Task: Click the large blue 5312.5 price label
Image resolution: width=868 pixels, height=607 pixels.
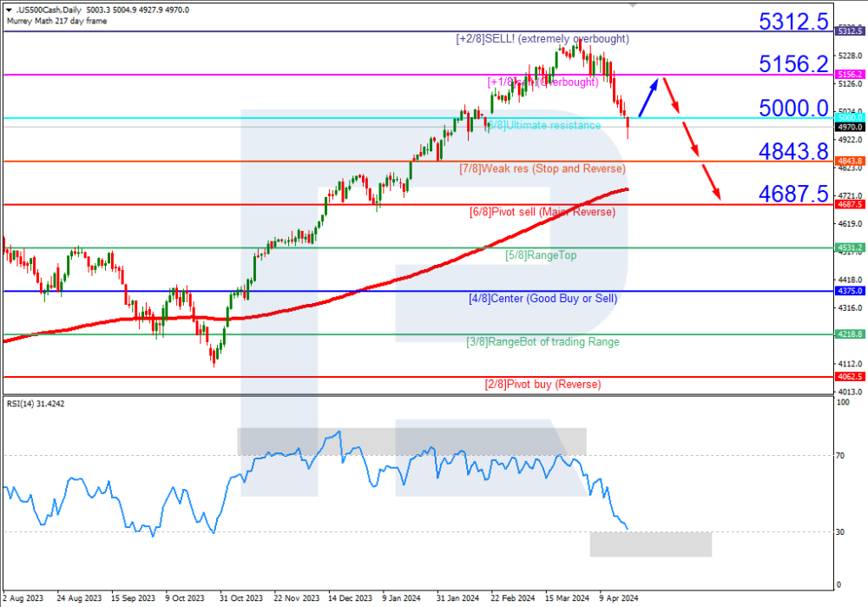Action: (x=793, y=23)
